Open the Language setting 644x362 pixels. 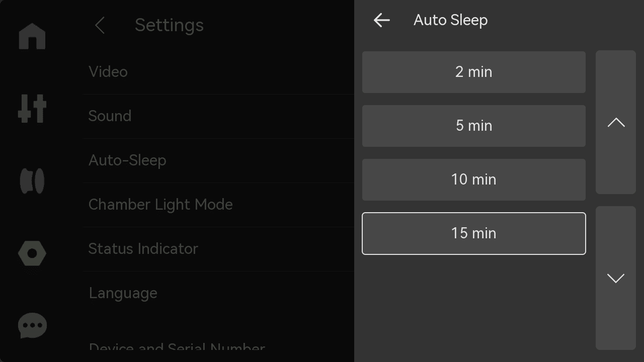219,293
